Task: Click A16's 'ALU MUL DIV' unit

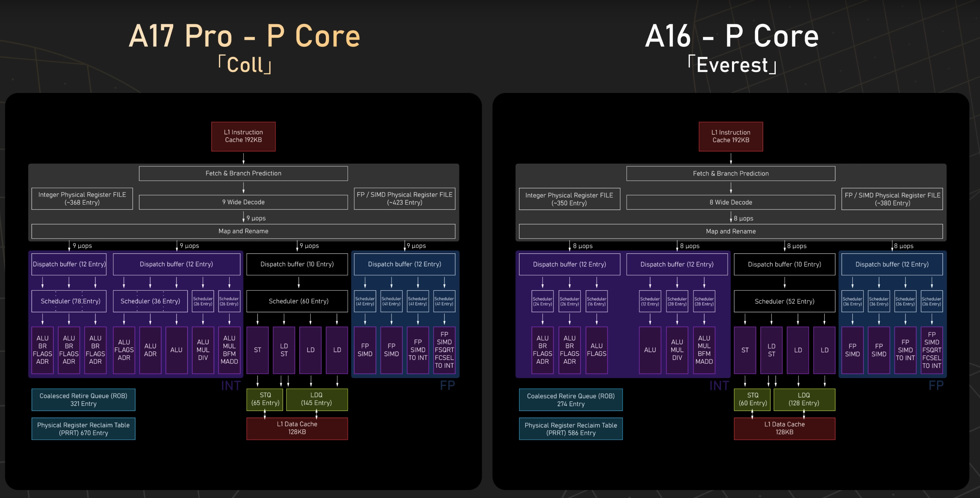Action: [677, 350]
